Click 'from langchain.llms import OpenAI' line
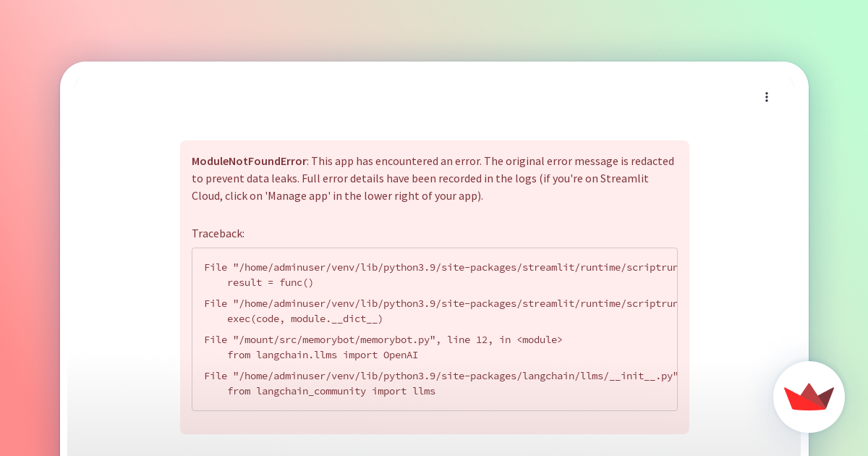 tap(322, 355)
